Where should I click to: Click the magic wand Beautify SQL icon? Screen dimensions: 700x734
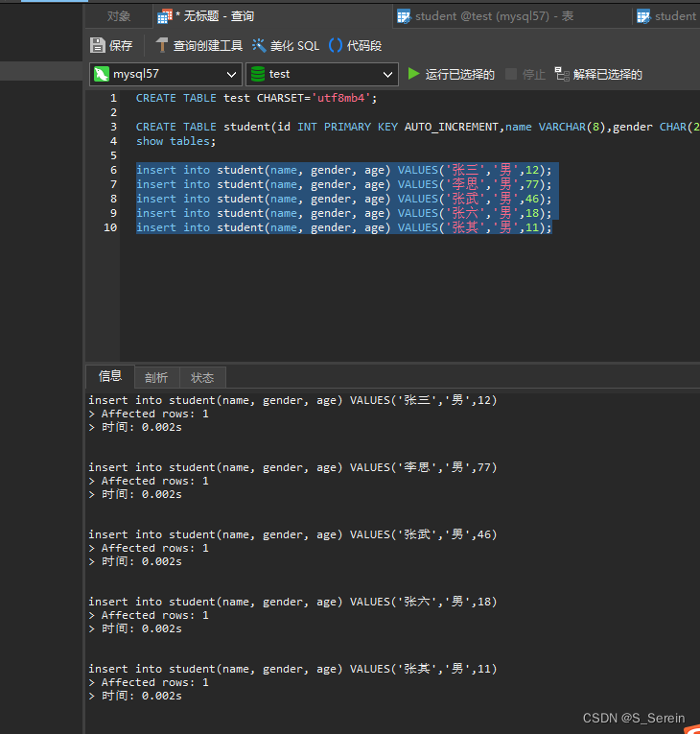coord(259,45)
